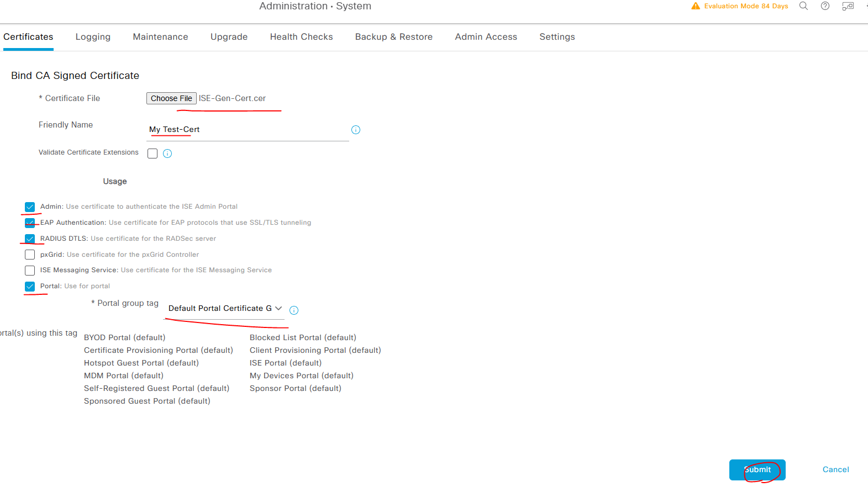868x492 pixels.
Task: Enable Validate Certificate Extensions checkbox
Action: (152, 154)
